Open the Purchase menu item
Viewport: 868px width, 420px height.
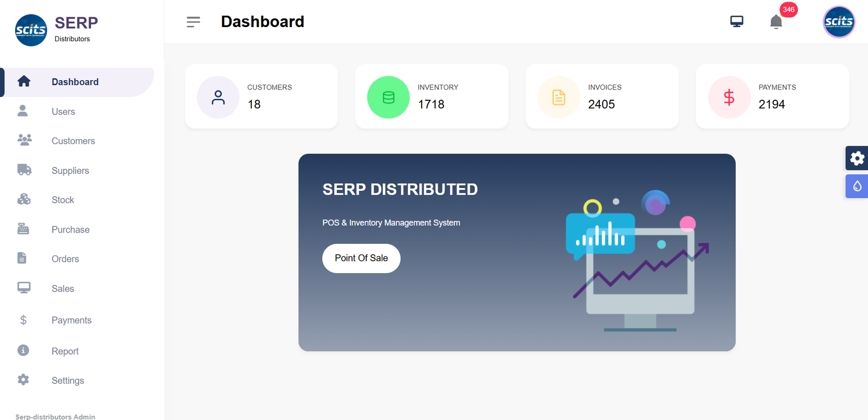[70, 230]
